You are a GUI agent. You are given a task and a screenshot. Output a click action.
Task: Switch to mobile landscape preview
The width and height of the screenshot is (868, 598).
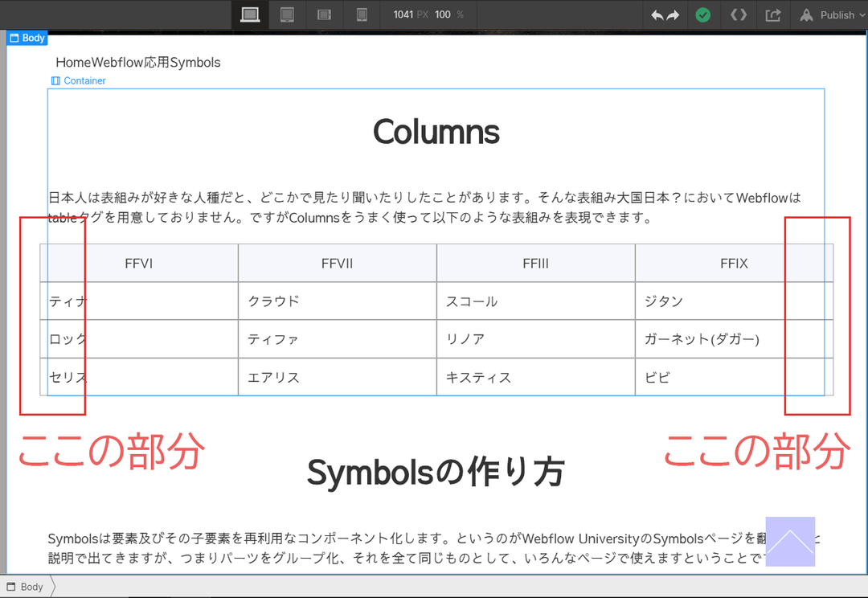click(x=325, y=14)
